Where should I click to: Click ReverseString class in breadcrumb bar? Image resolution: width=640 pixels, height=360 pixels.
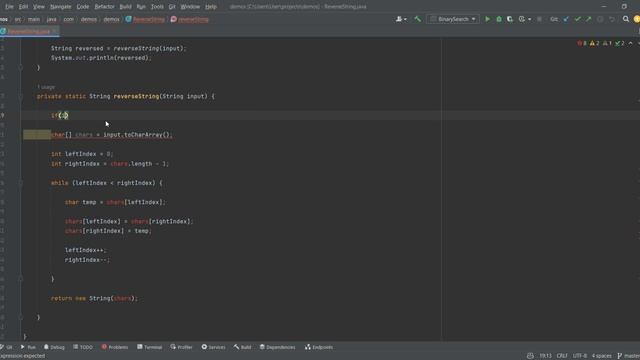coord(145,19)
